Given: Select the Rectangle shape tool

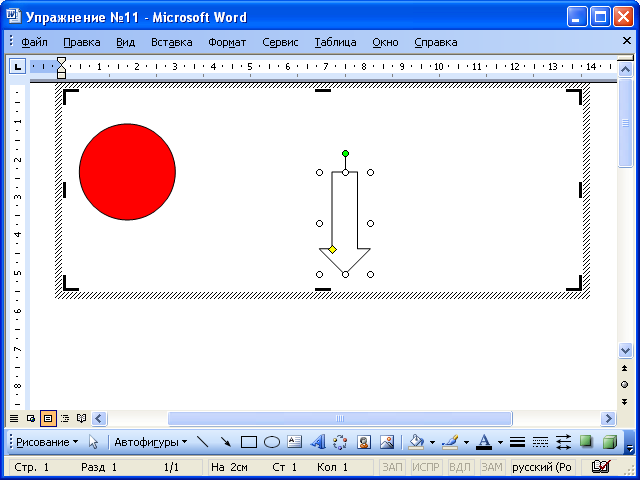Looking at the screenshot, I should click(249, 442).
